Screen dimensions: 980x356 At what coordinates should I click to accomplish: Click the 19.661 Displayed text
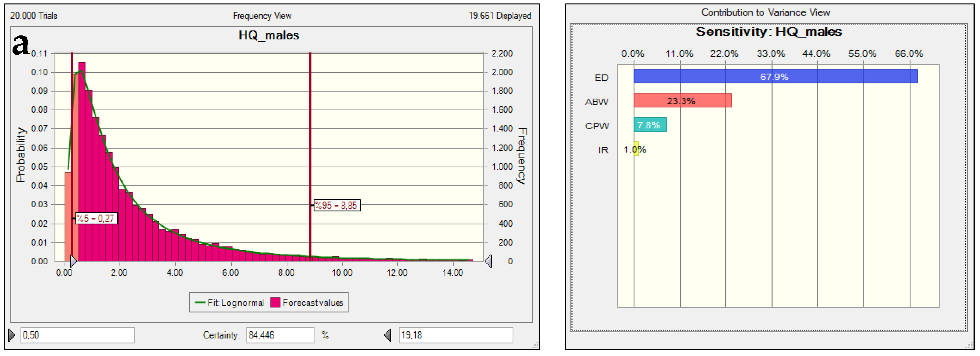pos(500,16)
